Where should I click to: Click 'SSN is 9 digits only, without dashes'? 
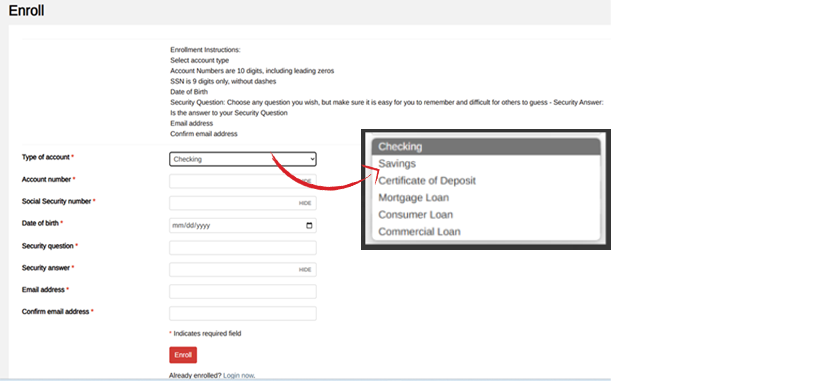click(223, 81)
